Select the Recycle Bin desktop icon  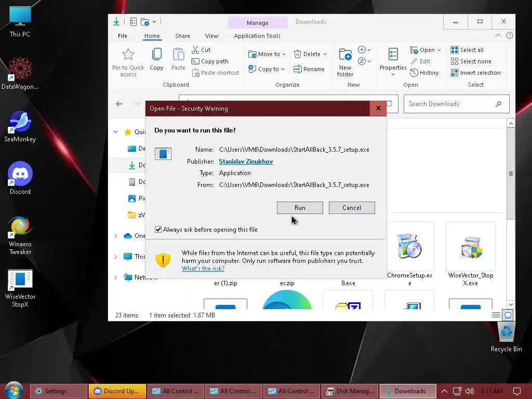pyautogui.click(x=506, y=338)
